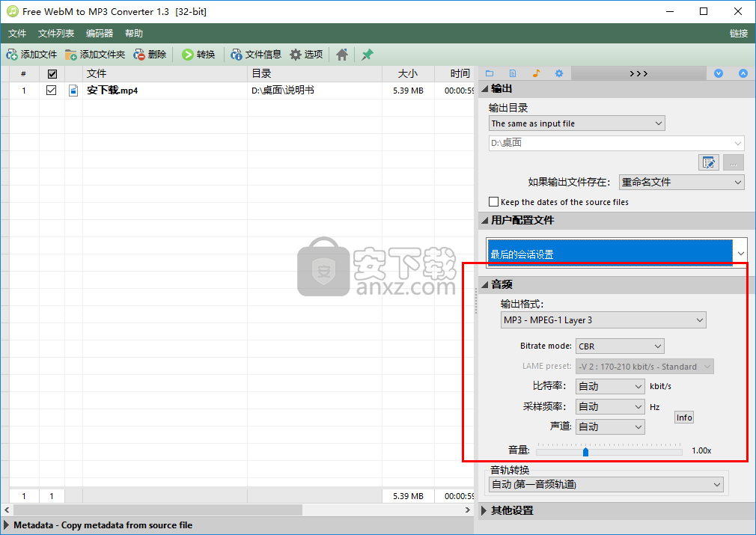Click the app logo in title bar
This screenshot has height=535, width=756.
pos(12,11)
